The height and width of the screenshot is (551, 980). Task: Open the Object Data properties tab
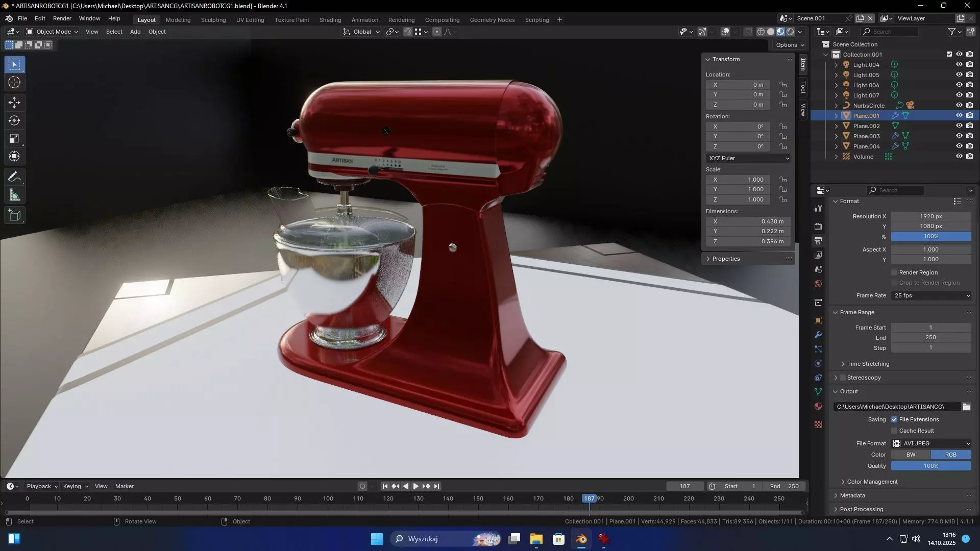[818, 392]
